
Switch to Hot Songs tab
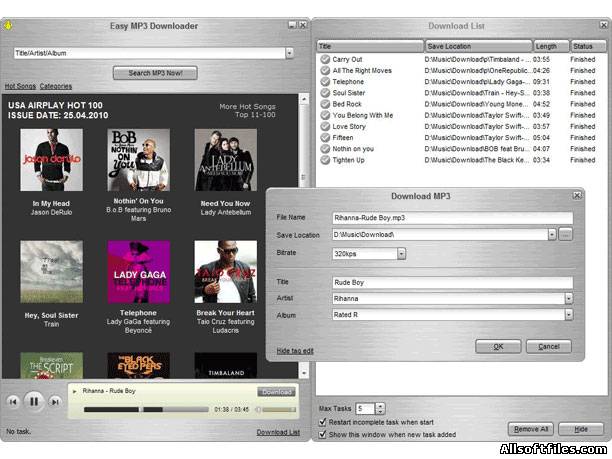coord(20,86)
